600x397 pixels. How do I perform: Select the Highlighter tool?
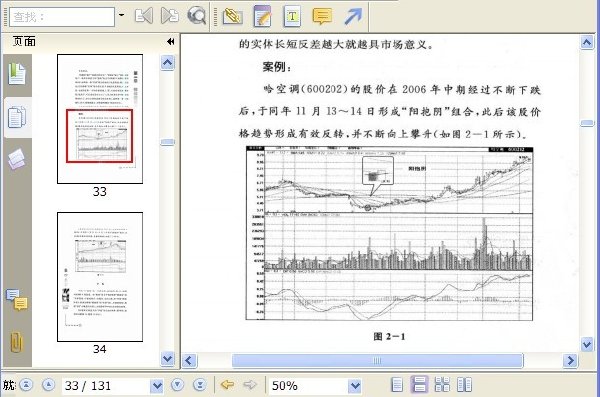pyautogui.click(x=233, y=16)
